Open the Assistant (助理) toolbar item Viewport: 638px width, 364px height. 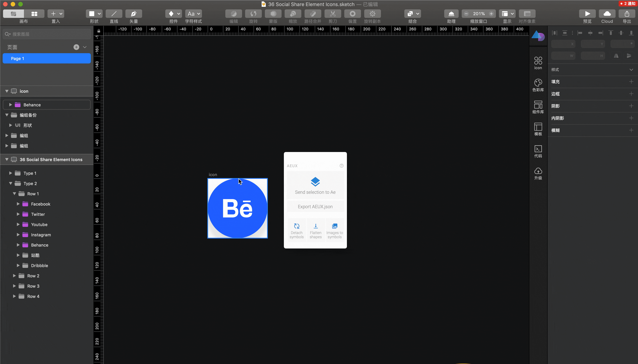coord(451,14)
